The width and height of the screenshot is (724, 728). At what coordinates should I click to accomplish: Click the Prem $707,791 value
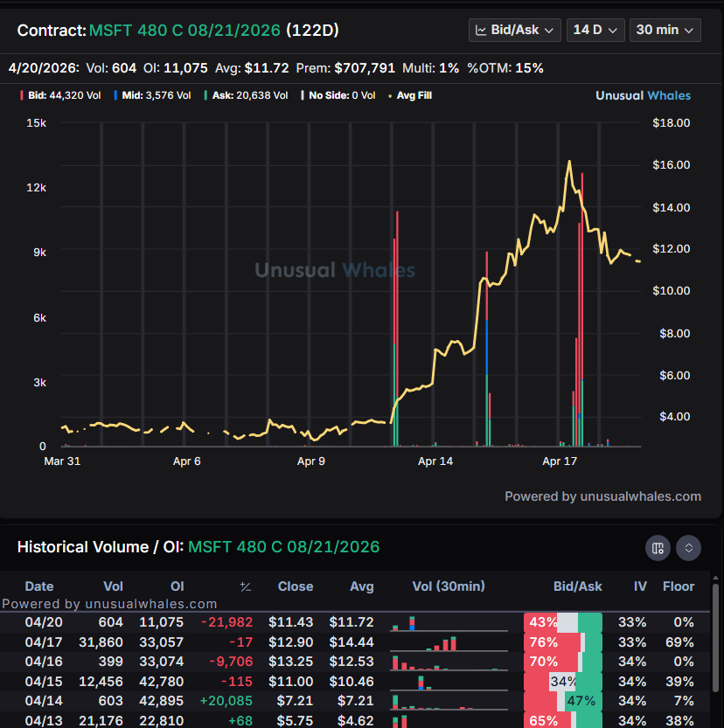point(365,68)
